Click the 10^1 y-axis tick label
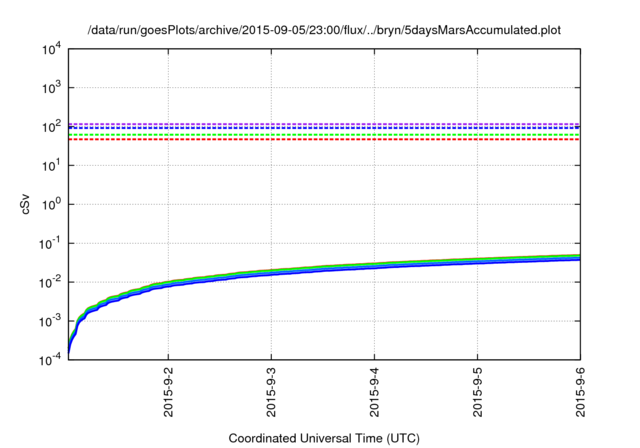 (x=51, y=166)
